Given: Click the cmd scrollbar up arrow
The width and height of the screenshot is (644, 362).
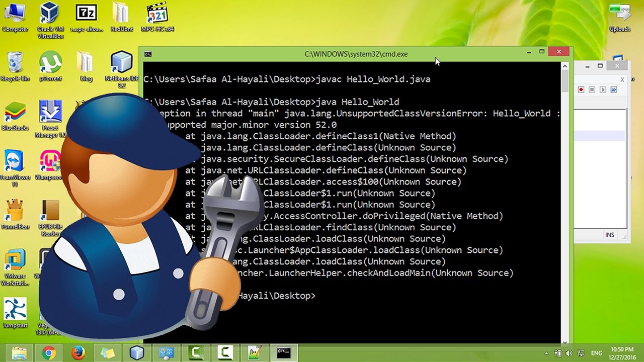Looking at the screenshot, I should 566,66.
